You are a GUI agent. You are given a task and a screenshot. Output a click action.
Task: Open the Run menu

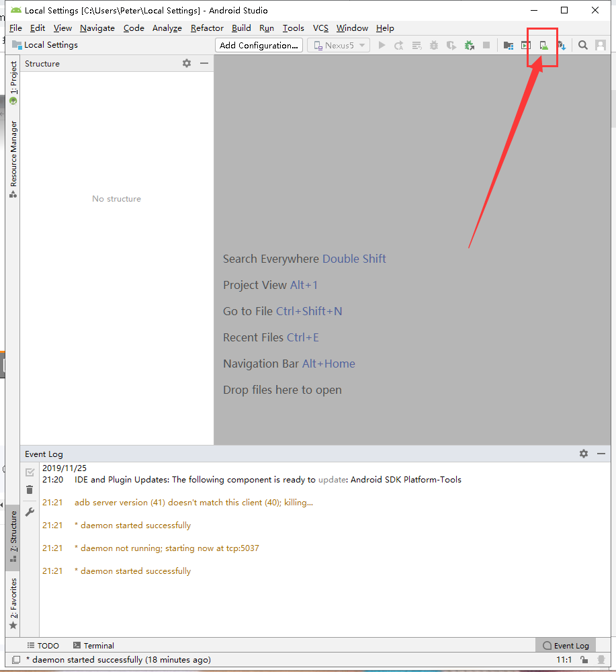click(x=267, y=28)
